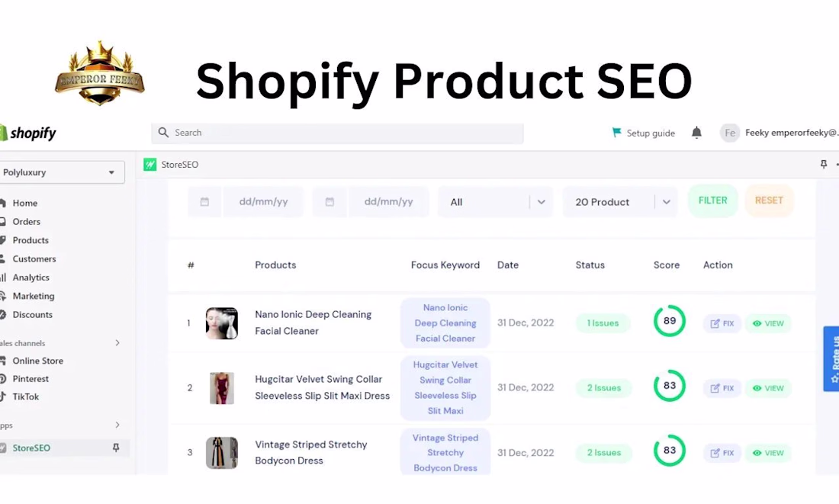Click the start date calendar icon
The width and height of the screenshot is (839, 504).
pos(204,202)
